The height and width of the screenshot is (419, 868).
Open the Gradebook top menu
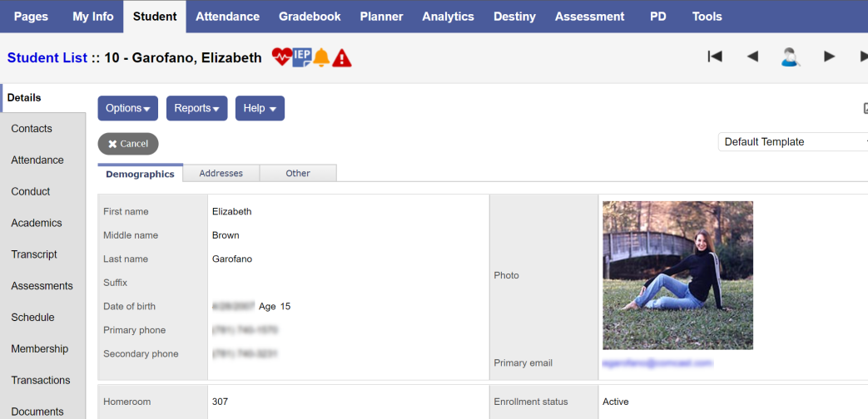310,17
